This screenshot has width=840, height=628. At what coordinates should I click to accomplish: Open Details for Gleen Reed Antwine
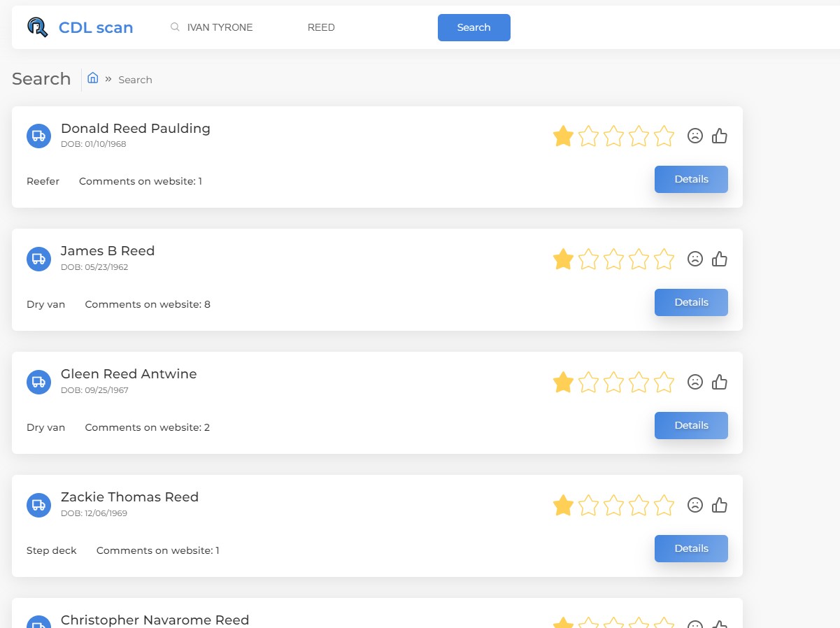(691, 425)
